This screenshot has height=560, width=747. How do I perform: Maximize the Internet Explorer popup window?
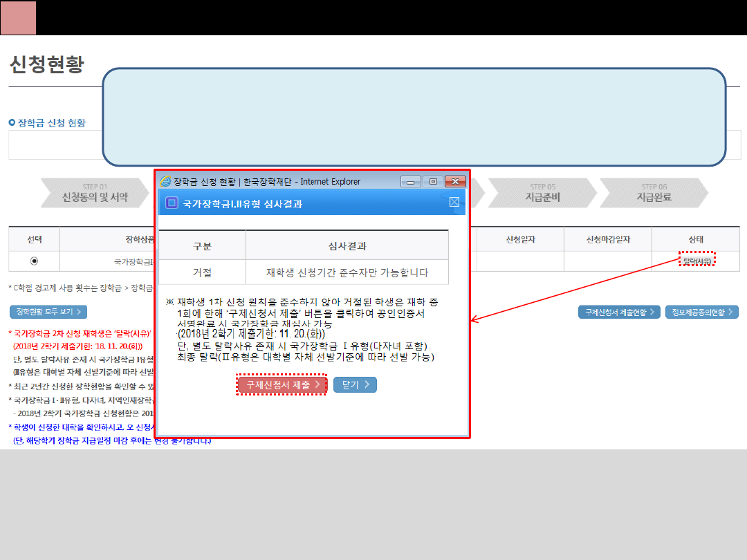[x=433, y=182]
